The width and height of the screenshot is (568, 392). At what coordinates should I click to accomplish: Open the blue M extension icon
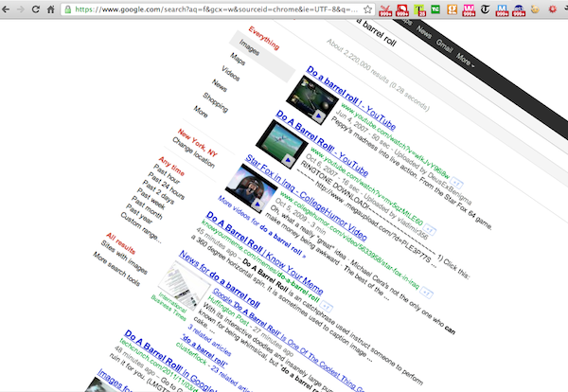coord(502,10)
